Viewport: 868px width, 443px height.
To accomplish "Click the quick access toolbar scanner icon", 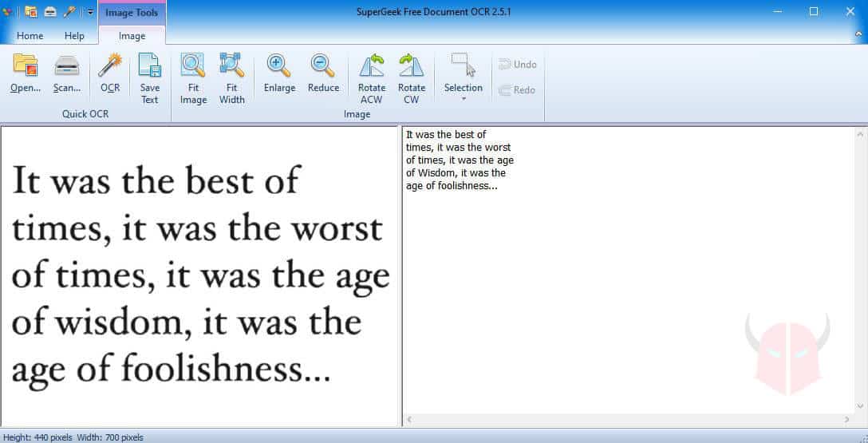I will 50,12.
